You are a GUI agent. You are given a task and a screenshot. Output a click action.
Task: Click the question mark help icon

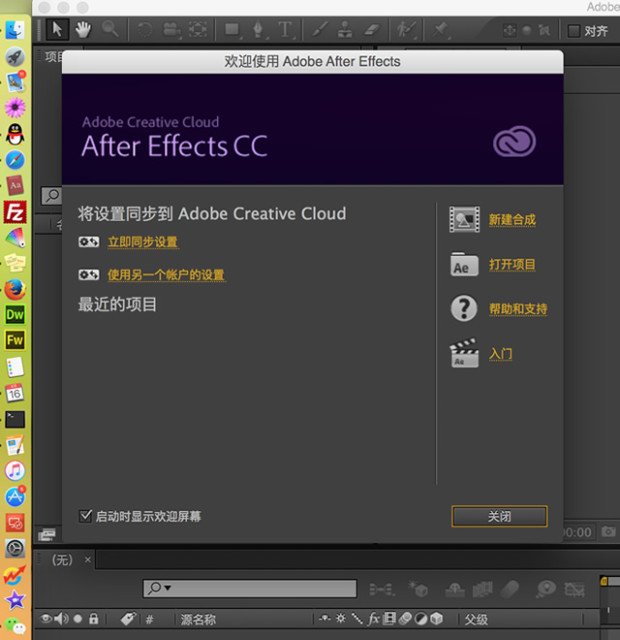tap(464, 308)
